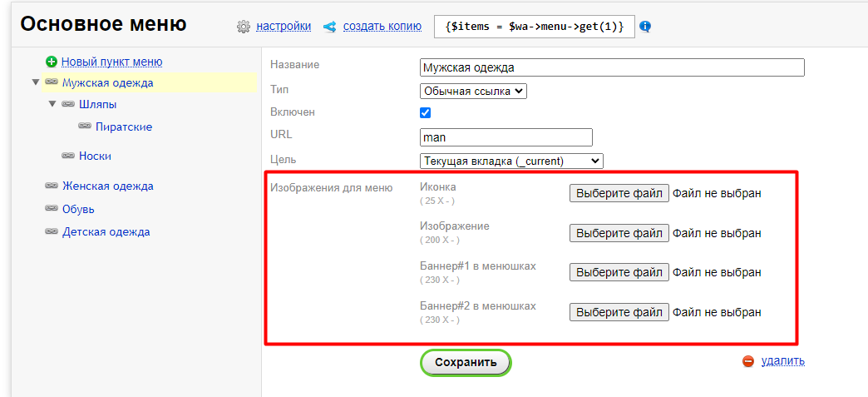Open the Тип dropdown

(473, 92)
